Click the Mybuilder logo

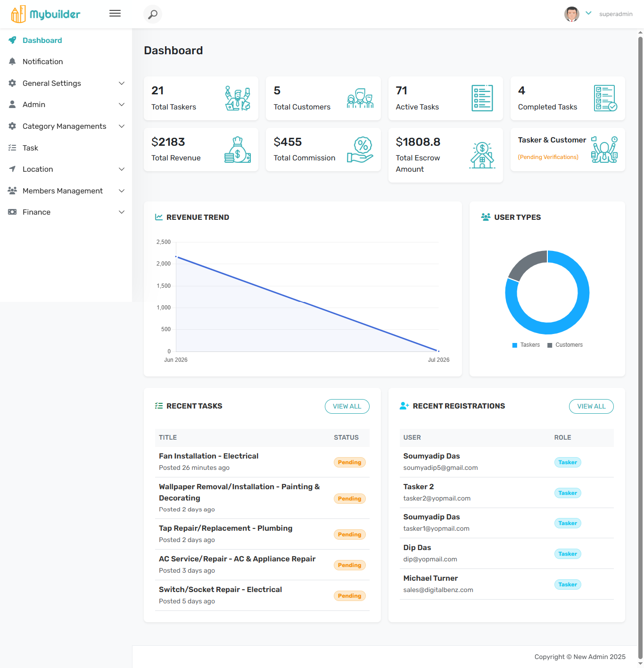[x=46, y=14]
